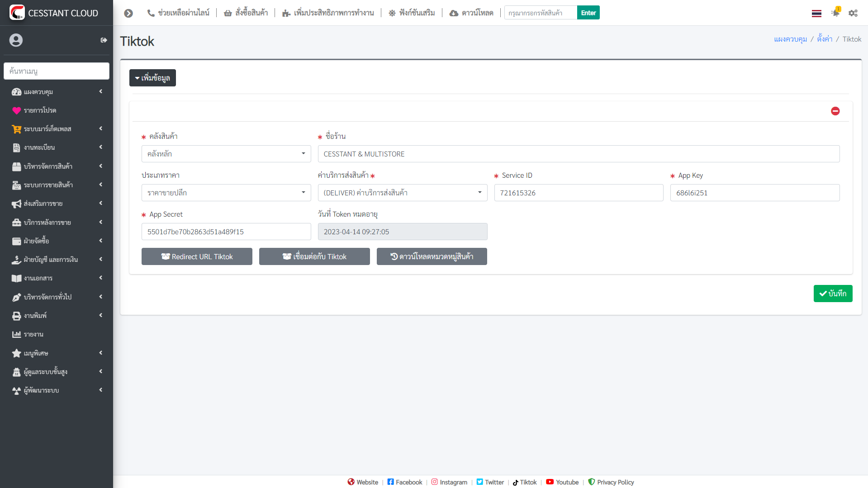This screenshot has width=868, height=488.
Task: Click the admin icon for ผู้ดูแลระบบขั้นสูง
Action: pos(16,372)
